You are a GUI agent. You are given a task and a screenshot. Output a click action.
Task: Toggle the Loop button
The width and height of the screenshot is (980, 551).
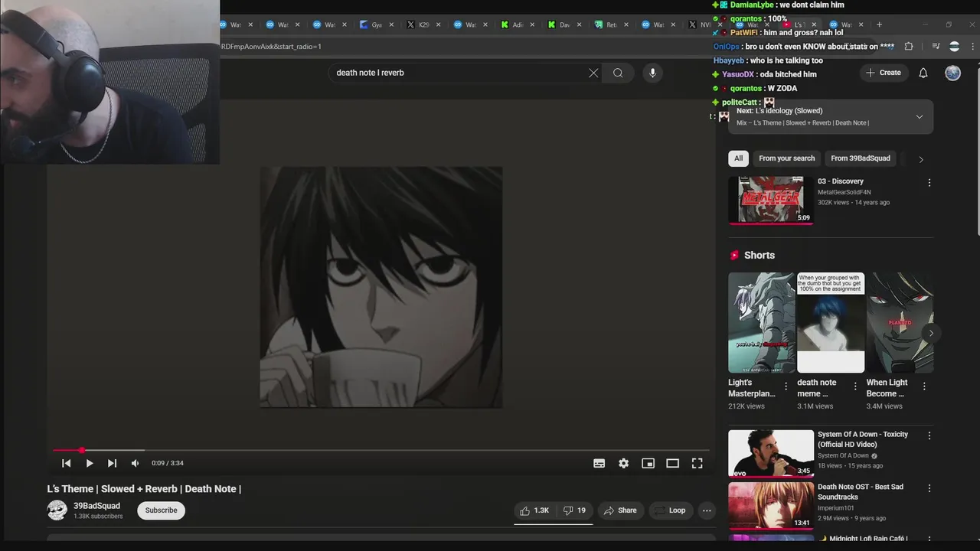point(670,510)
